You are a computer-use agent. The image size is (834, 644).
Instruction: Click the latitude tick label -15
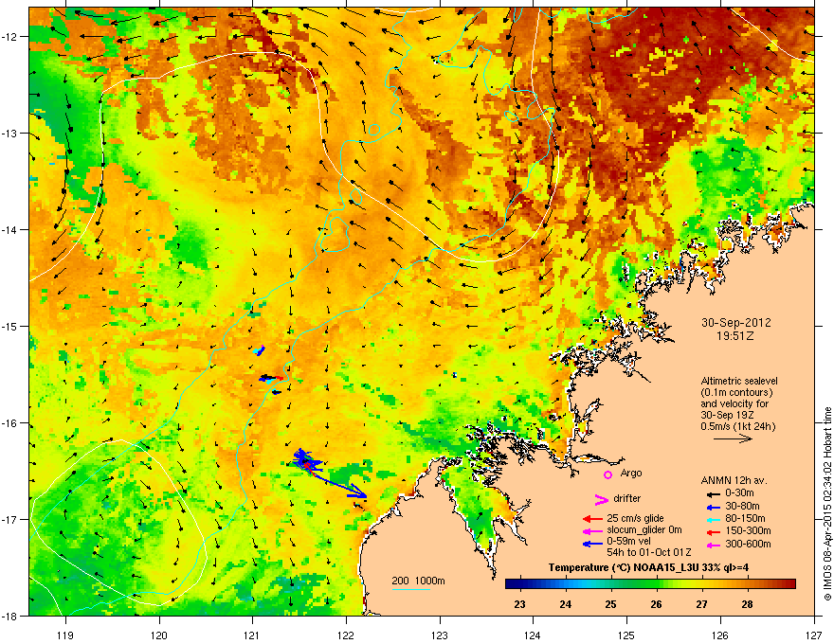tap(9, 326)
